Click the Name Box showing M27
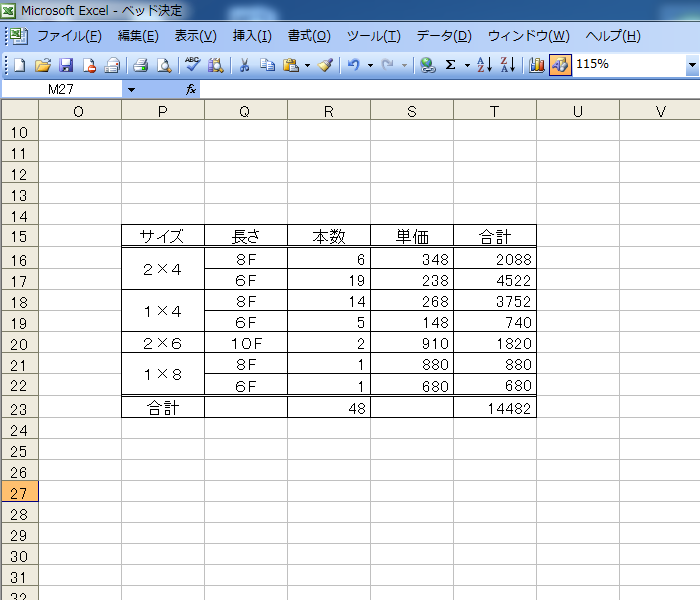 62,89
